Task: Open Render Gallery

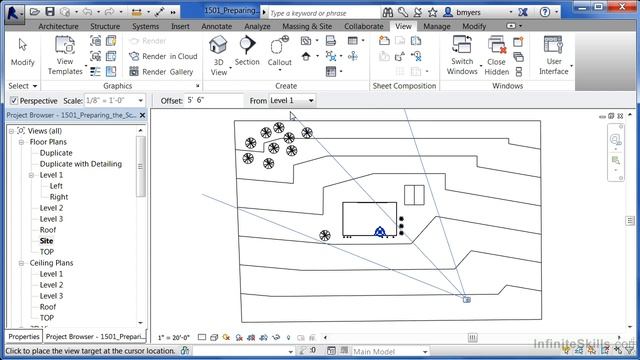Action: (x=161, y=72)
